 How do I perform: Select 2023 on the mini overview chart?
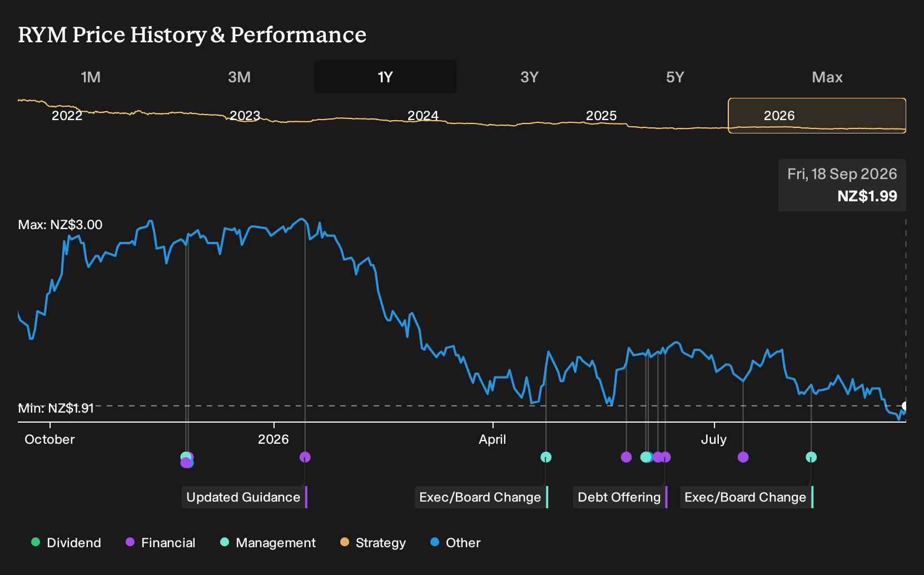[x=245, y=116]
